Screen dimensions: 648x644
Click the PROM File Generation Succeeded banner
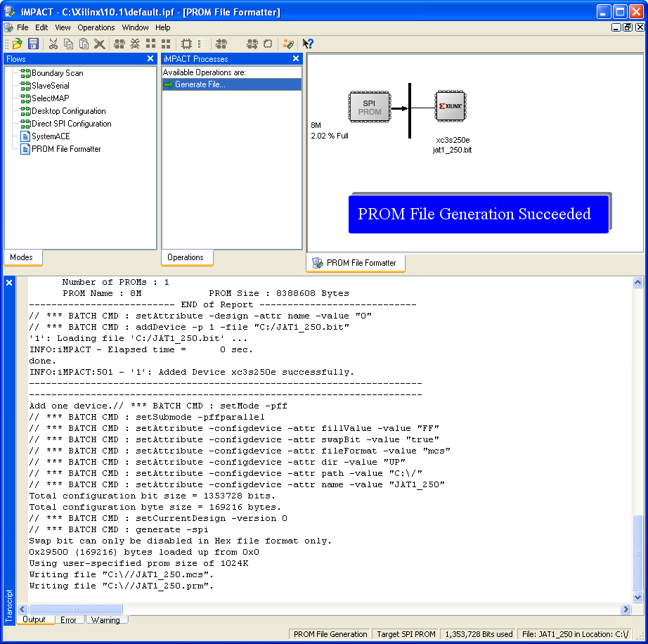(x=479, y=214)
